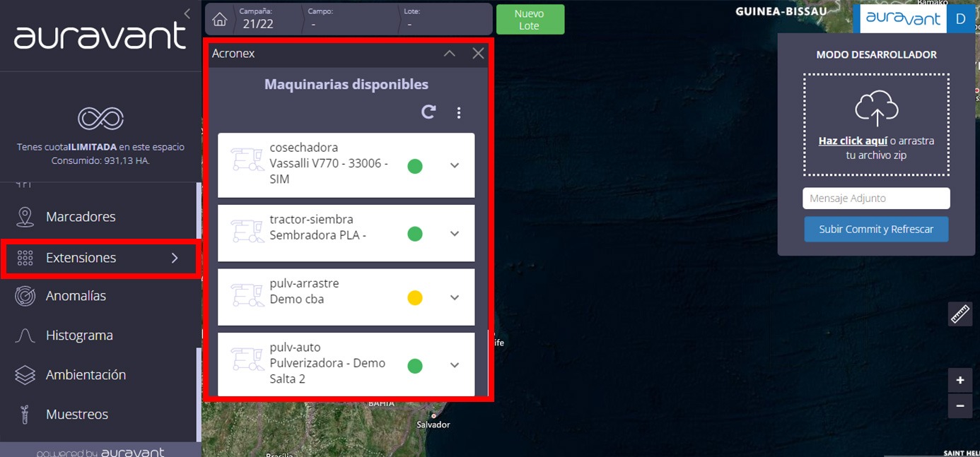
Task: Click the yellow status dot for pulv-arrastre
Action: tap(415, 298)
